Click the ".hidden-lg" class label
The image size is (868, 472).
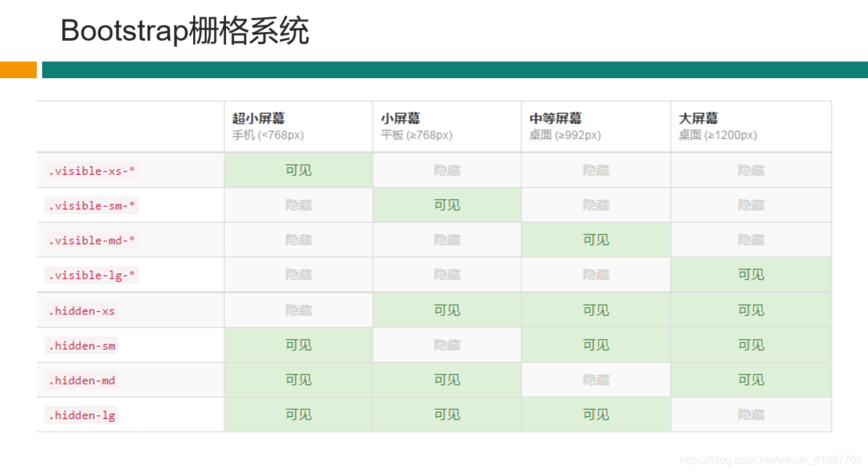click(82, 415)
